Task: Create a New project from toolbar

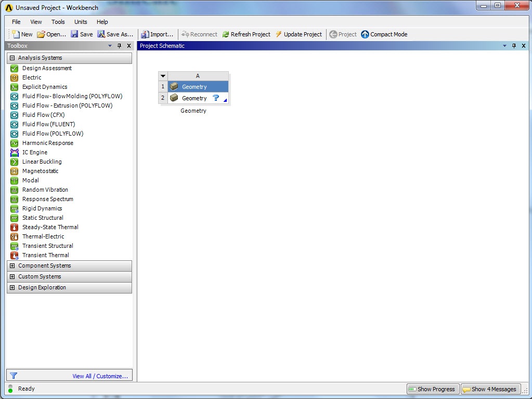Action: (x=22, y=34)
